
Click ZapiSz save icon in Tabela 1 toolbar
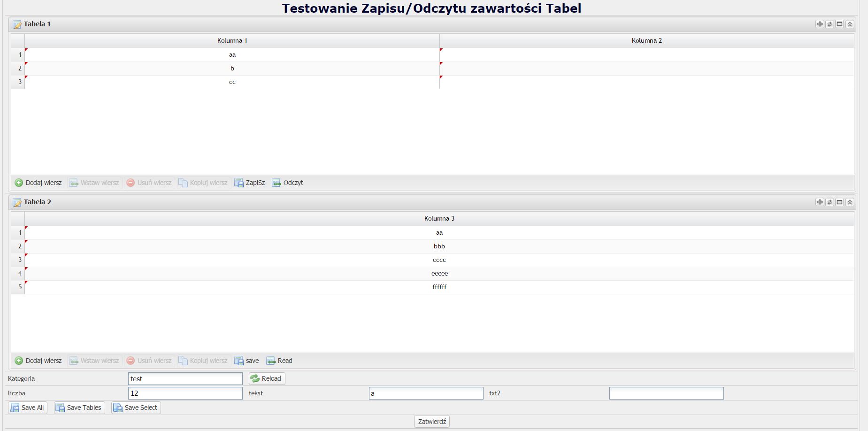(x=239, y=183)
